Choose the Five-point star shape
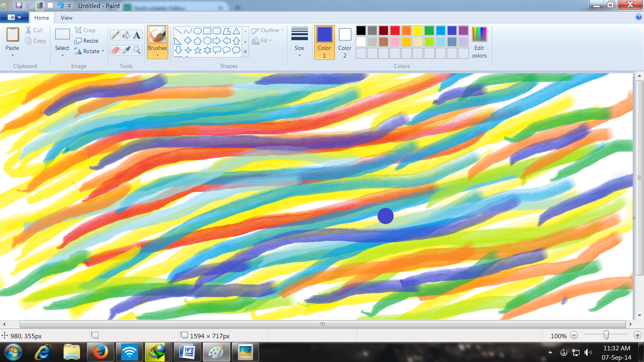 tap(198, 50)
